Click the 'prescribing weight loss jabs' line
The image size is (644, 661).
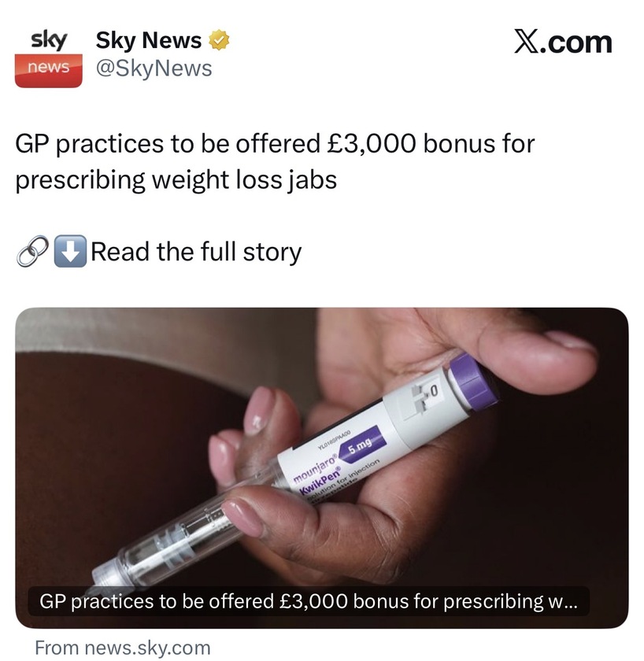[x=176, y=180]
